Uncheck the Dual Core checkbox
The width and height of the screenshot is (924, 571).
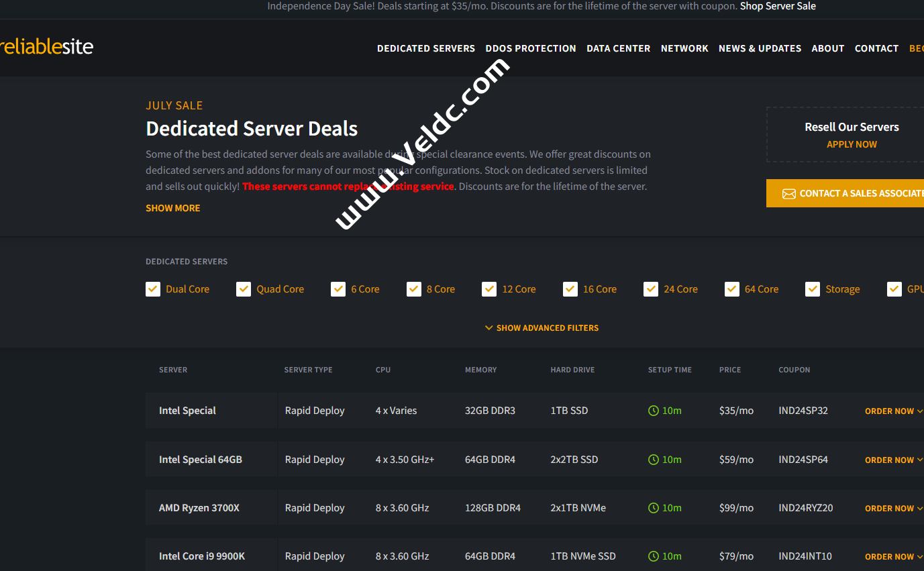coord(153,289)
